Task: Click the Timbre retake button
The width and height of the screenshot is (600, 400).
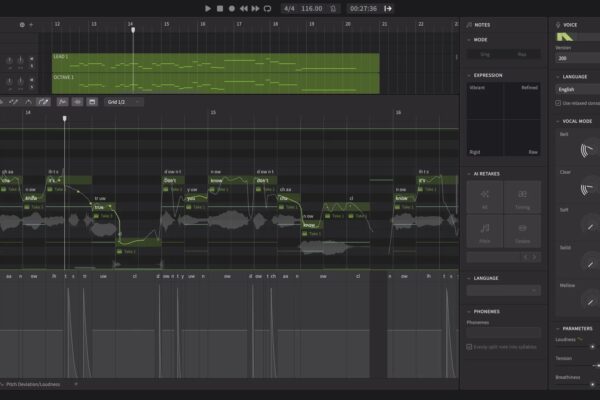Action: pos(522,231)
